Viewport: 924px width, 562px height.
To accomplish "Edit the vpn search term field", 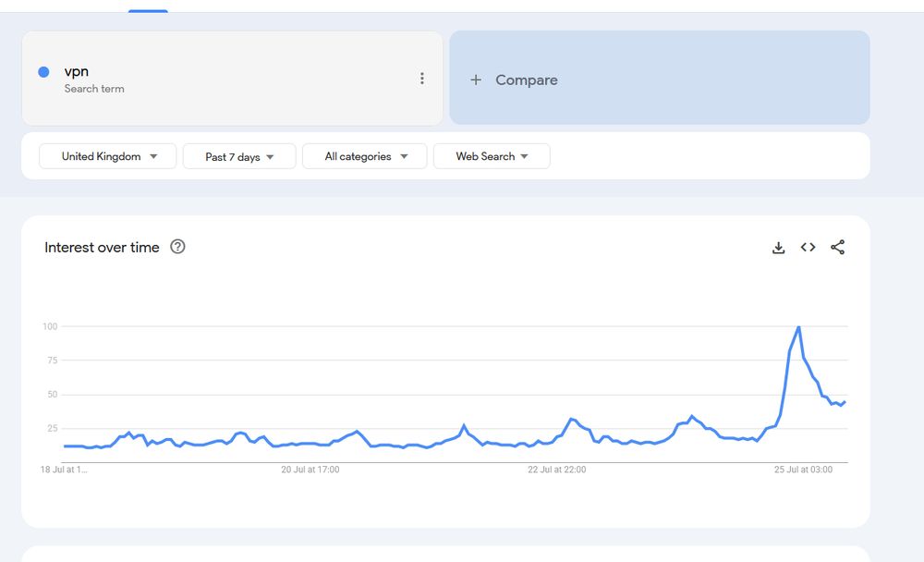I will 232,78.
